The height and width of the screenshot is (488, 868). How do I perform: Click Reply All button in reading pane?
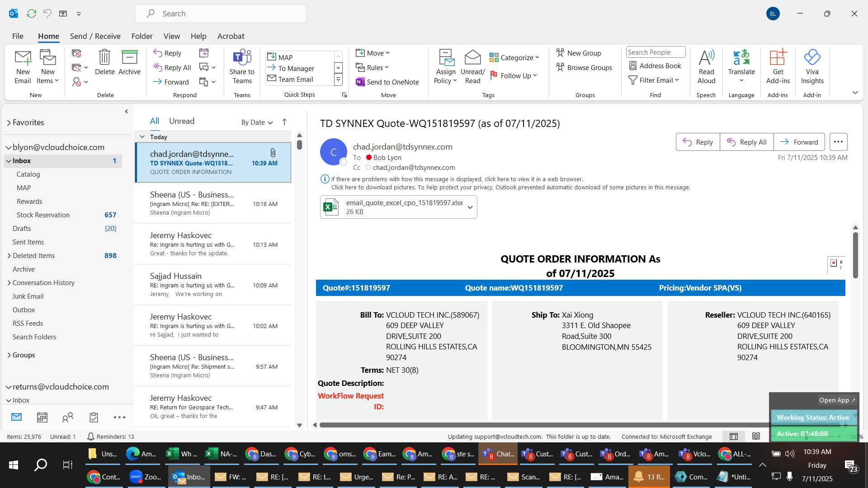click(747, 142)
